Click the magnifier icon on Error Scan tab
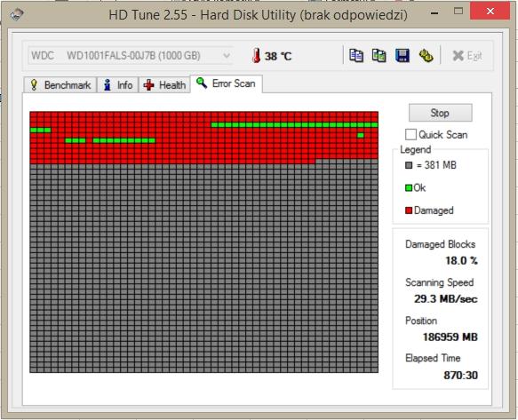The height and width of the screenshot is (420, 518). coord(202,83)
